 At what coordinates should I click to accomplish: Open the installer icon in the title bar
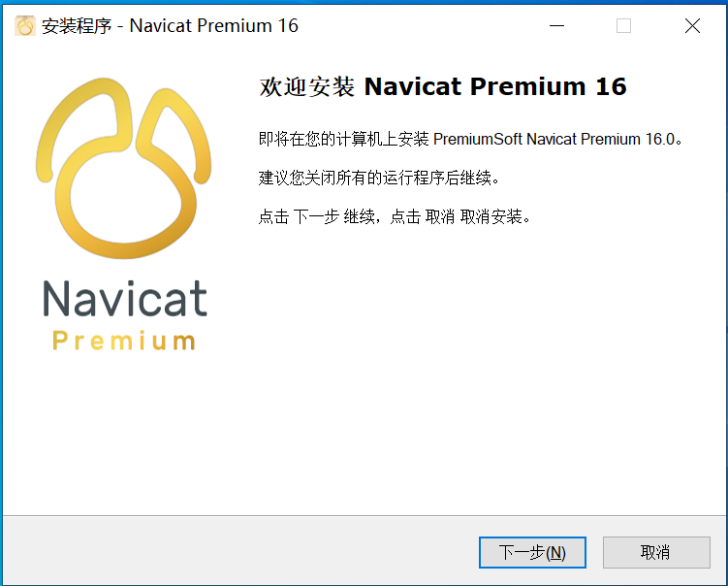tap(25, 25)
